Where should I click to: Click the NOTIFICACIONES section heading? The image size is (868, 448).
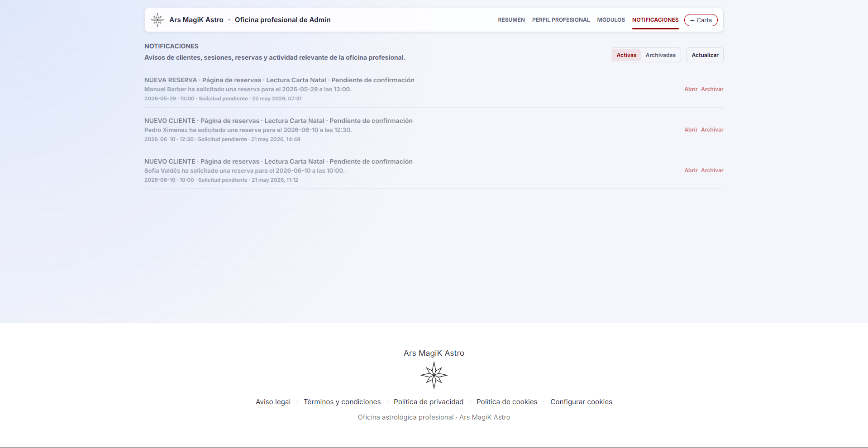click(x=172, y=46)
